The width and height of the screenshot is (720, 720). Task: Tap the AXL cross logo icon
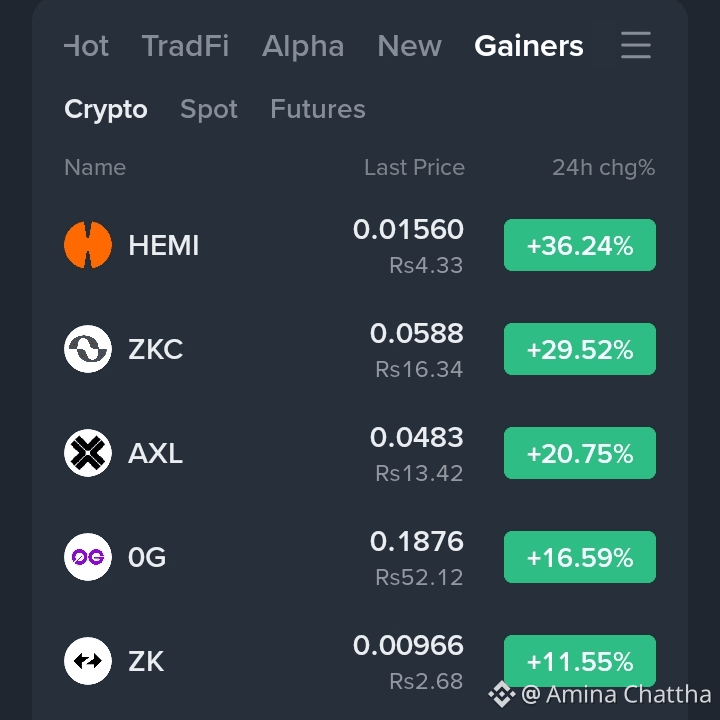tap(88, 453)
